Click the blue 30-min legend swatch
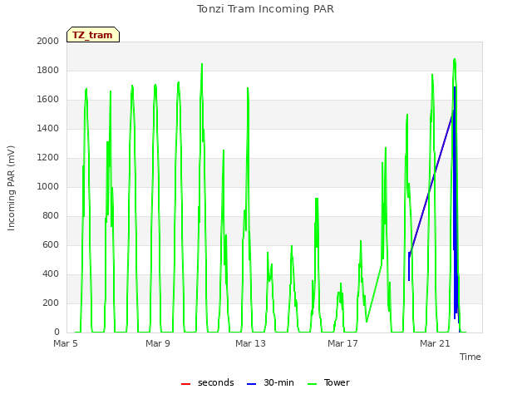This screenshot has width=532, height=399. coord(251,384)
